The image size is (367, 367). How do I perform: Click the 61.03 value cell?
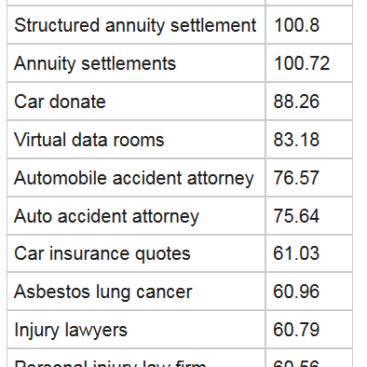tap(309, 254)
